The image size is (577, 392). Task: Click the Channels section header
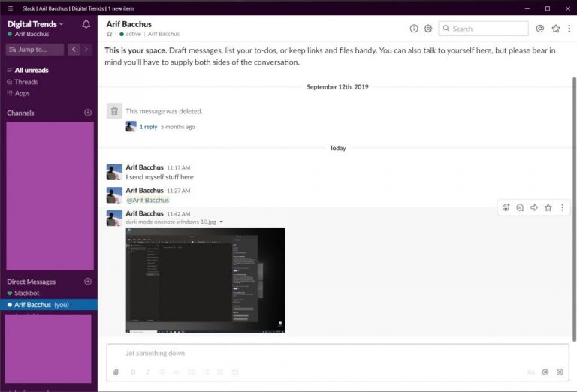pos(20,113)
